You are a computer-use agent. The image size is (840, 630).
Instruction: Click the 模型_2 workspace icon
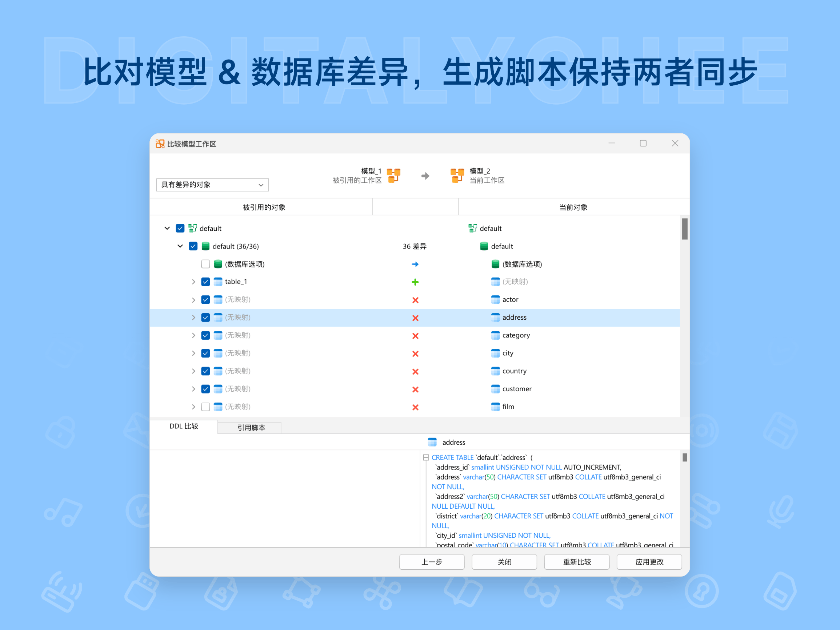click(x=457, y=176)
